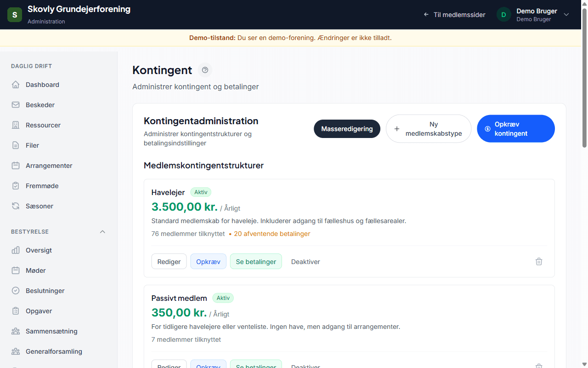588x368 pixels.
Task: Click the back arrow before Til medlemssider
Action: (x=426, y=15)
